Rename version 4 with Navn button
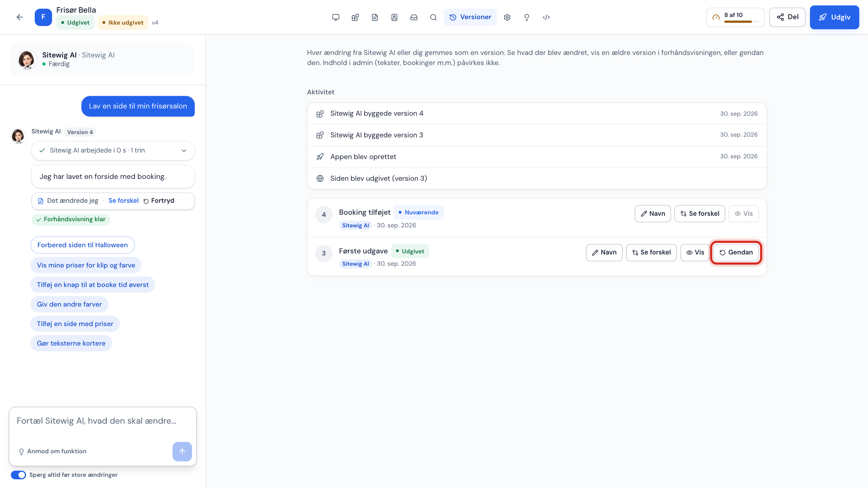The height and width of the screenshot is (488, 868). [x=652, y=214]
